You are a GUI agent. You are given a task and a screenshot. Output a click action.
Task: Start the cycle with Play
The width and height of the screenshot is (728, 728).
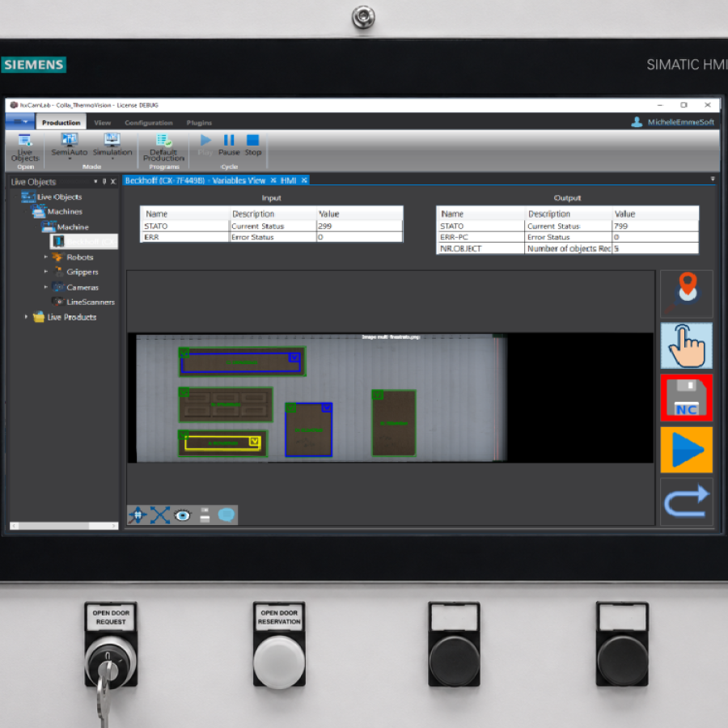coord(205,145)
